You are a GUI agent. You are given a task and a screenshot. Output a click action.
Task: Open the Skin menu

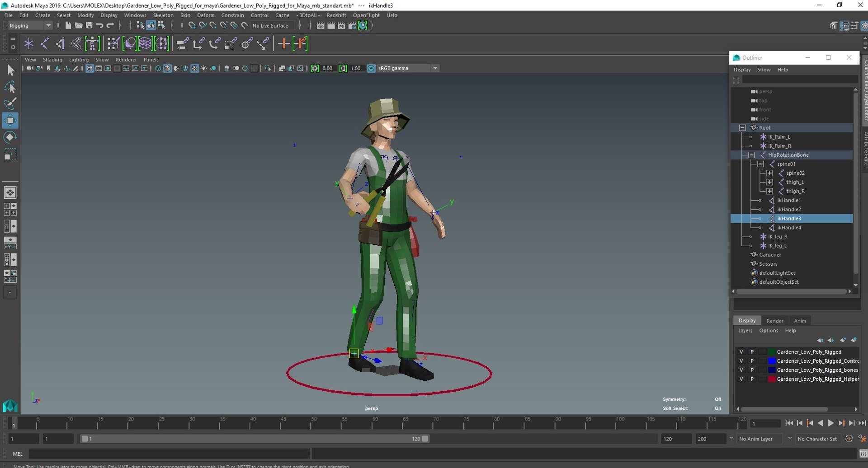(185, 15)
